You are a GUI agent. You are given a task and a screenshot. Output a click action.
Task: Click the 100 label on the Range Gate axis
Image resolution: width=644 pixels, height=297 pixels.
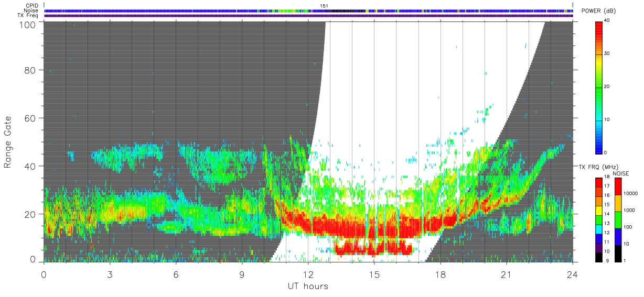pos(27,25)
